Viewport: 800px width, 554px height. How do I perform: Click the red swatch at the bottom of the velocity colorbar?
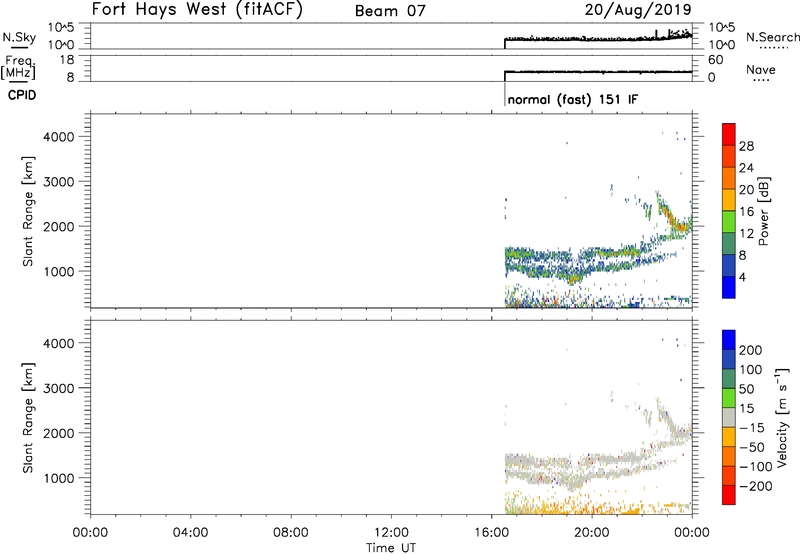[x=729, y=495]
